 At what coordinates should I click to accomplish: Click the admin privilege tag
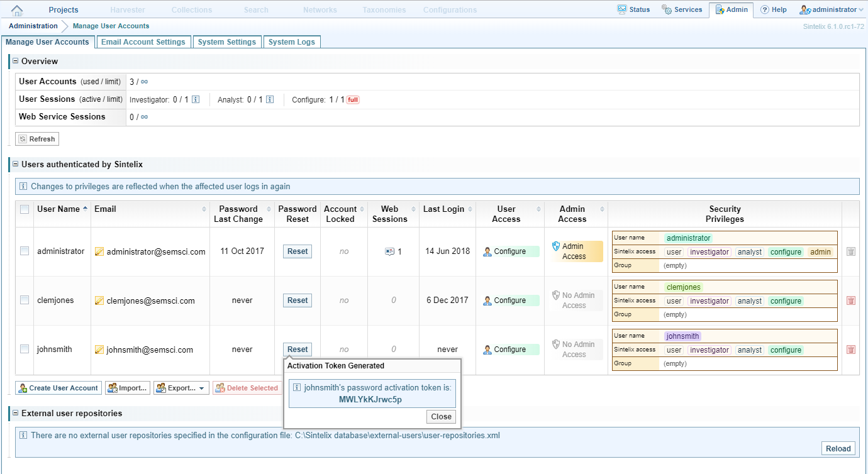click(821, 252)
